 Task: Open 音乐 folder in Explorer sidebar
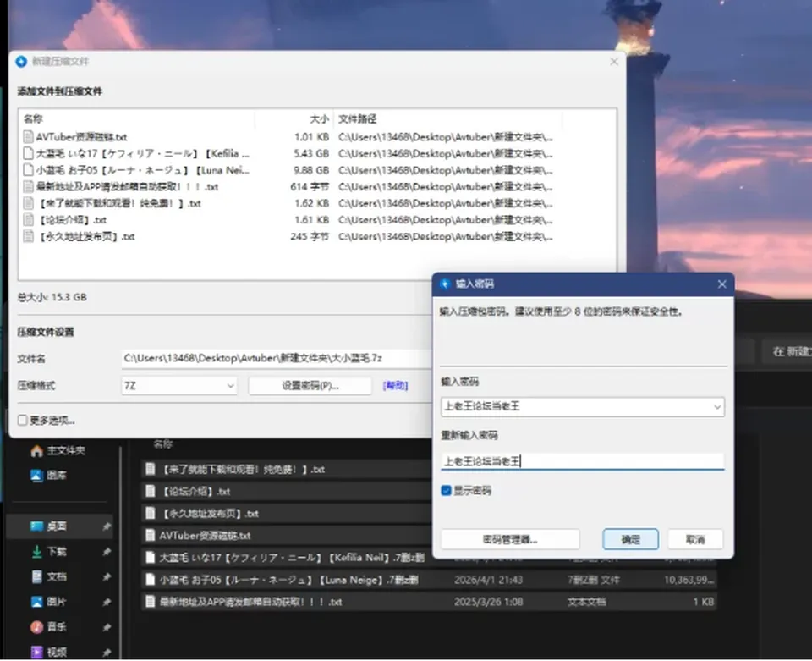pyautogui.click(x=49, y=627)
